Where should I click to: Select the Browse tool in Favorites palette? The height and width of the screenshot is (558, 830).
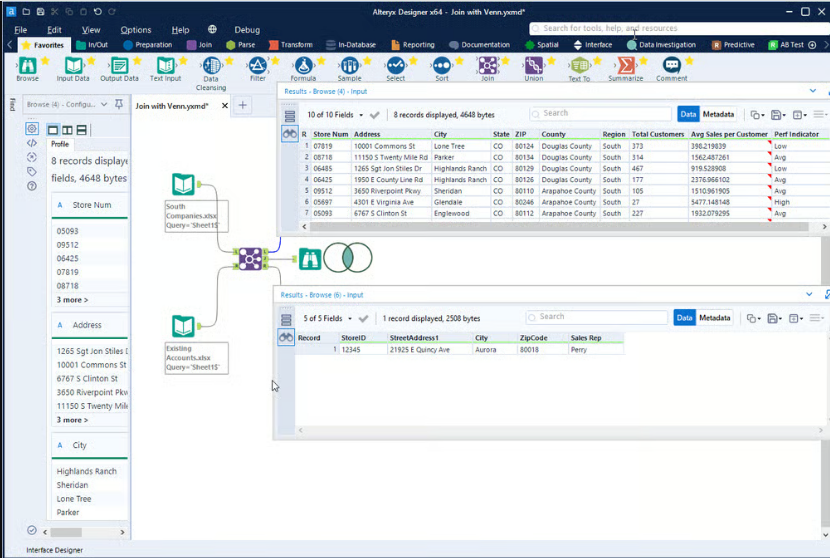click(28, 66)
